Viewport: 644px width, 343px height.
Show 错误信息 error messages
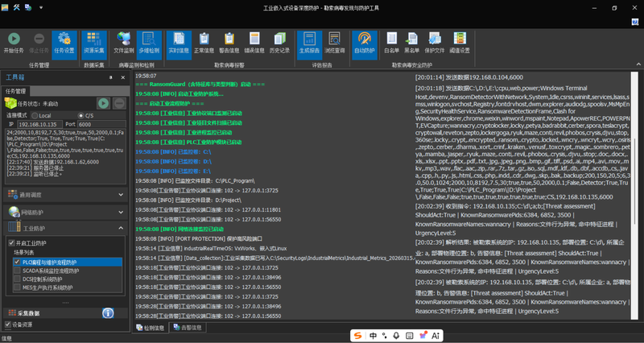coord(254,43)
